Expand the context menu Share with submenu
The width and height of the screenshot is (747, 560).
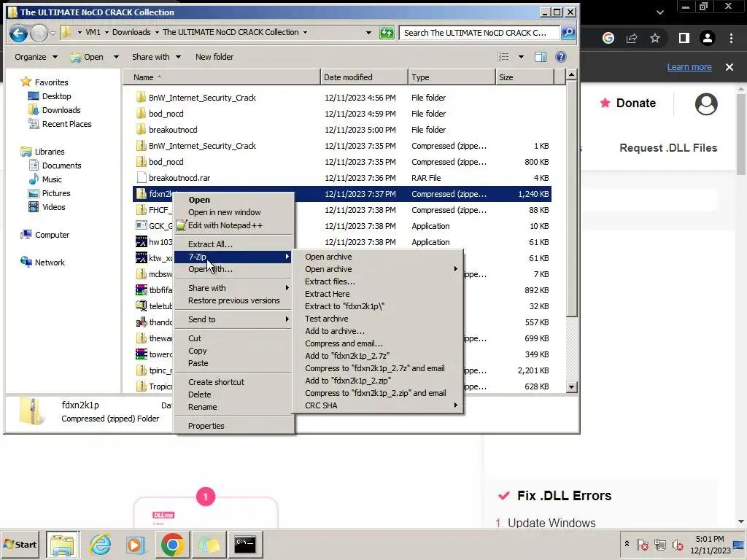click(233, 288)
